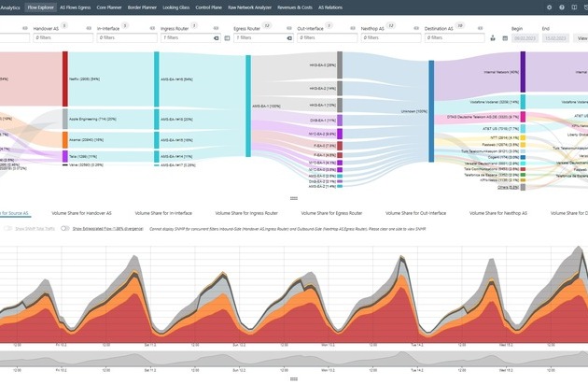Screen dimensions: 588x385
Task: Toggle visibility icon for Ingress Router column
Action: pos(216,28)
